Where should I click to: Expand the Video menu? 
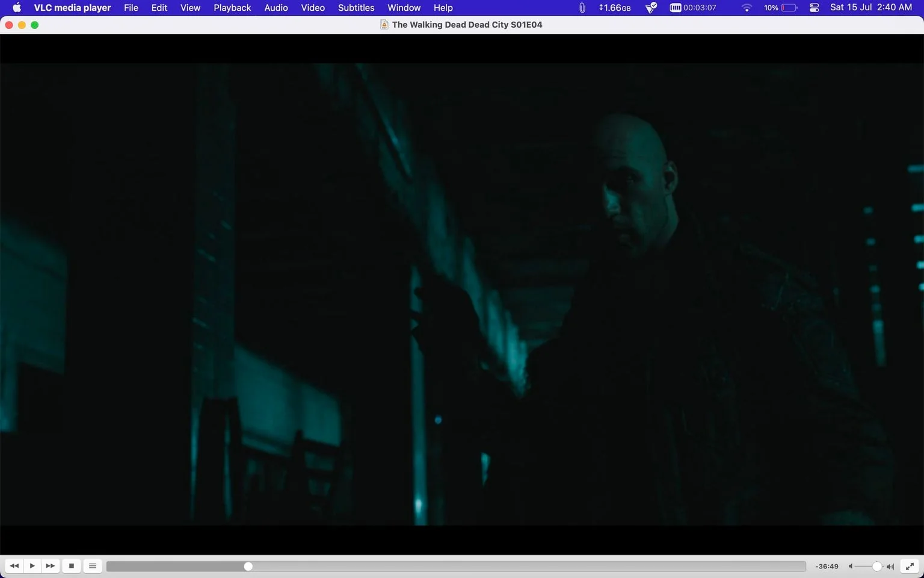click(x=313, y=8)
